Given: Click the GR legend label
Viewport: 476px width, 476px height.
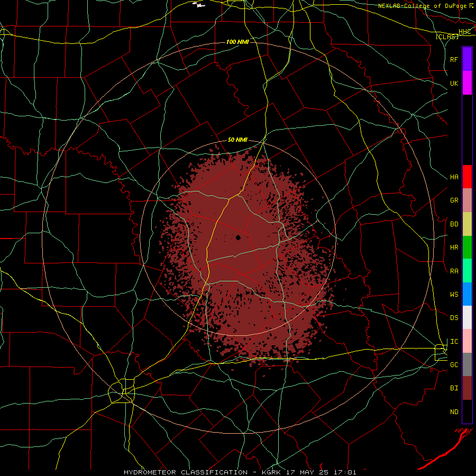Looking at the screenshot, I should click(454, 200).
